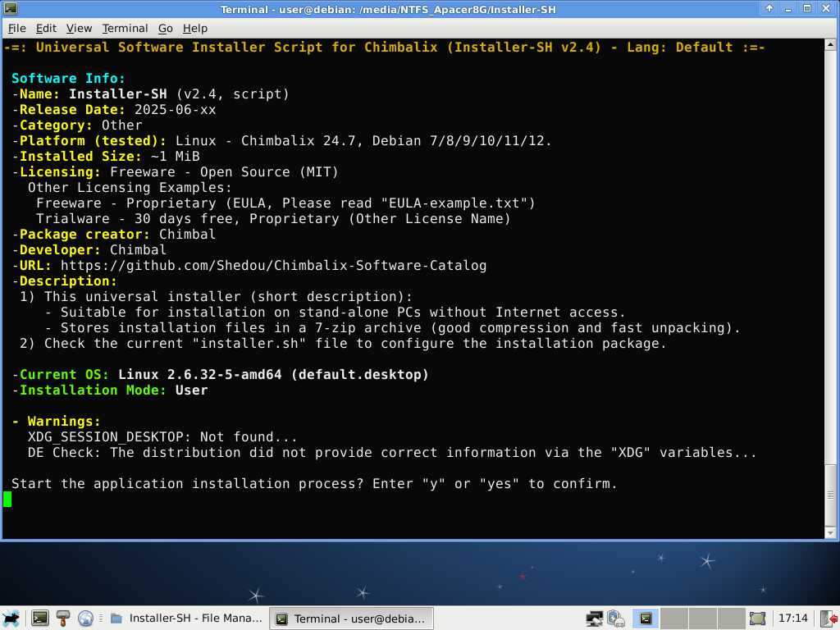The width and height of the screenshot is (840, 630).
Task: Click 'DE Check:' warning line
Action: click(x=392, y=453)
